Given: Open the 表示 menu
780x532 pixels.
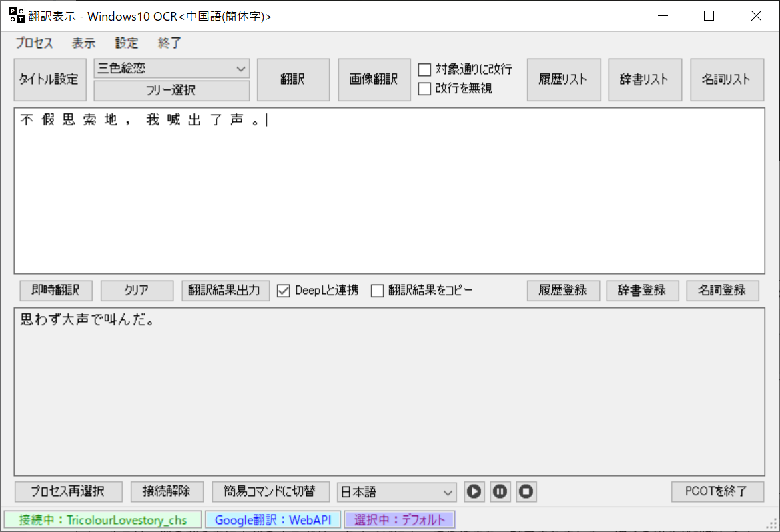Looking at the screenshot, I should [83, 43].
